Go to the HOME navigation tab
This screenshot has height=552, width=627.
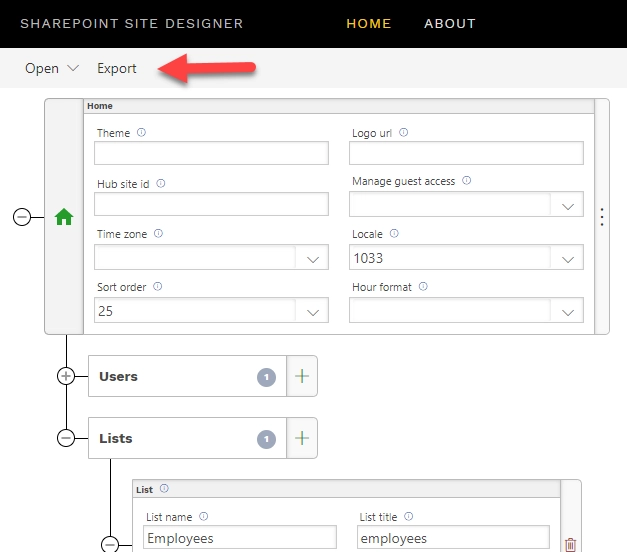[x=369, y=24]
